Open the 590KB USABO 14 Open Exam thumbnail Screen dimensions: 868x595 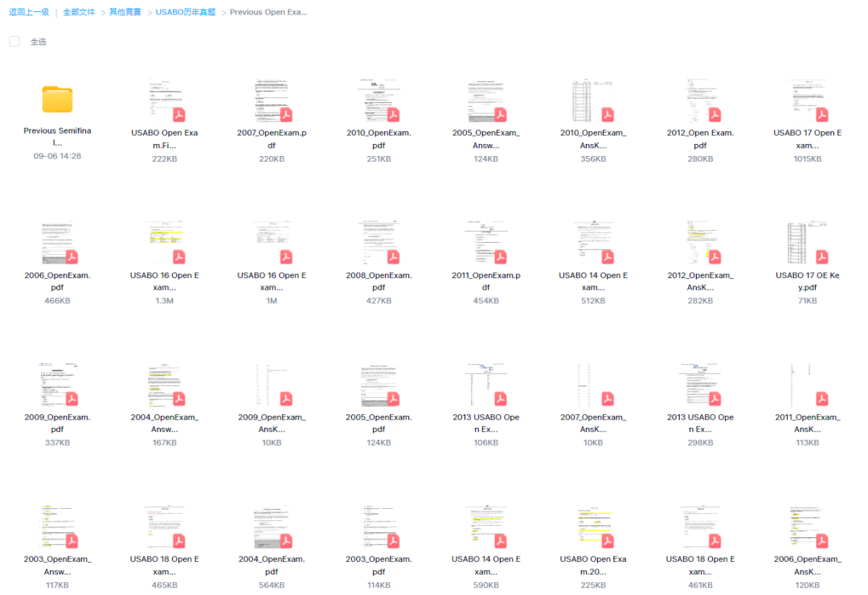(x=486, y=527)
